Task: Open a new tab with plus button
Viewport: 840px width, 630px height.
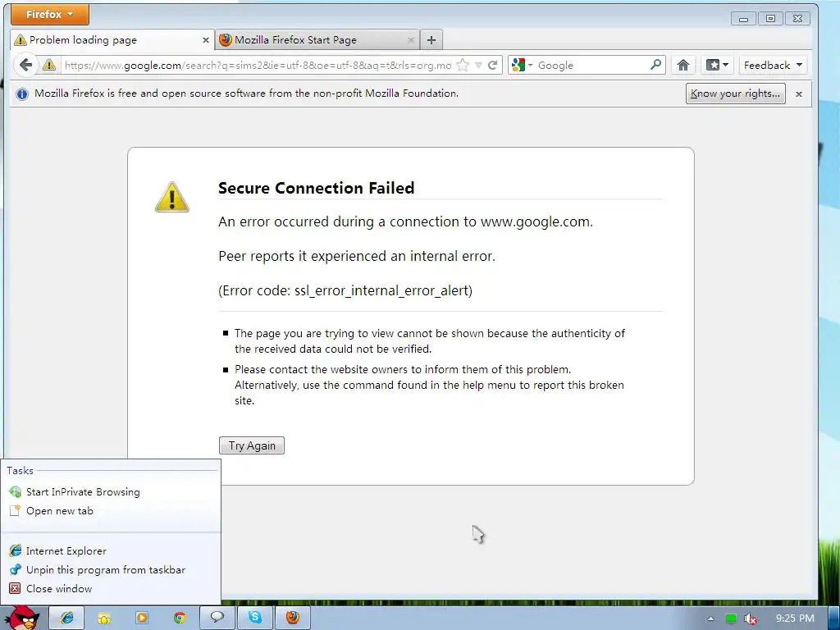Action: pyautogui.click(x=431, y=39)
